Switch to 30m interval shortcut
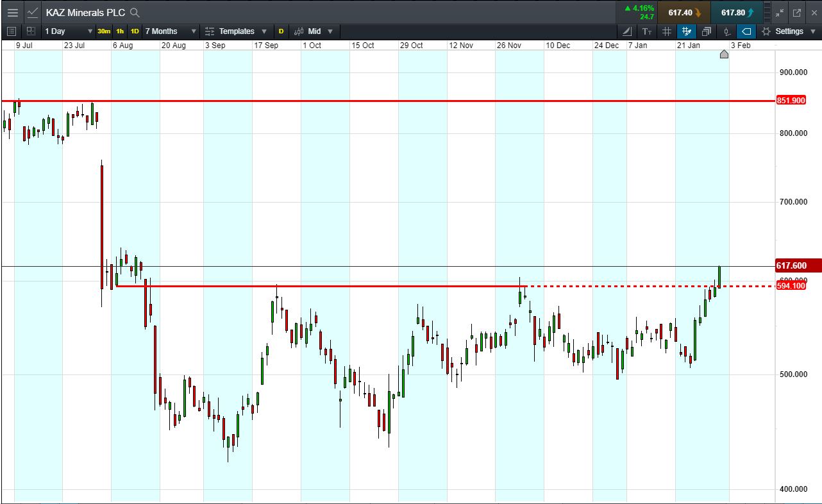 (104, 31)
